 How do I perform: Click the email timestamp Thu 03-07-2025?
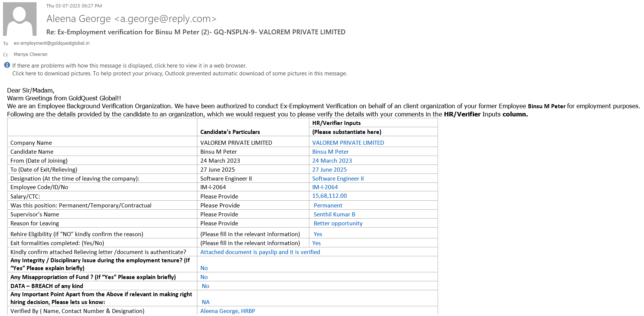[x=74, y=6]
